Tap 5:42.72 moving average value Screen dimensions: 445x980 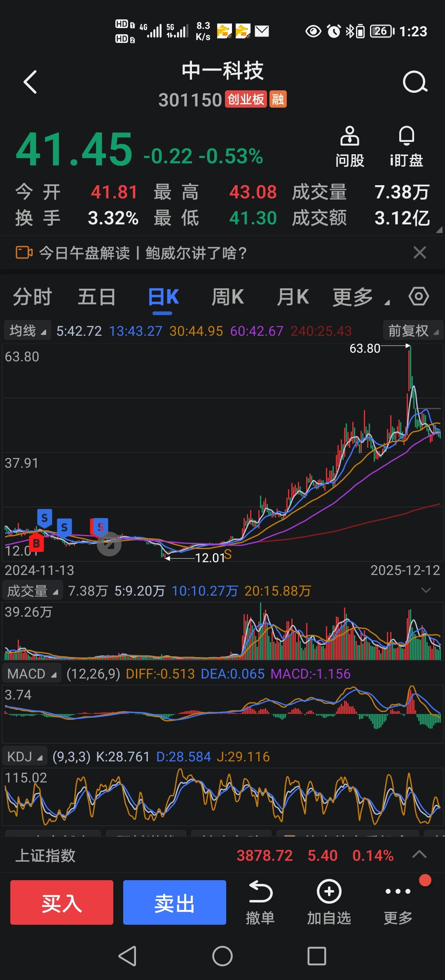pyautogui.click(x=79, y=331)
